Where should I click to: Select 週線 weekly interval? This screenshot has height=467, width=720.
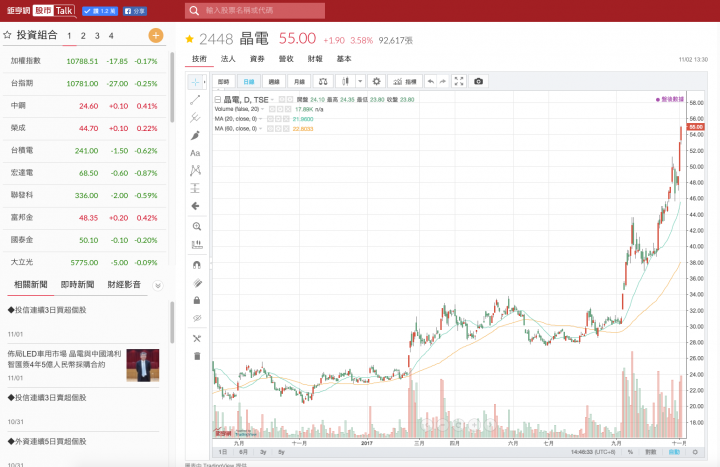274,81
